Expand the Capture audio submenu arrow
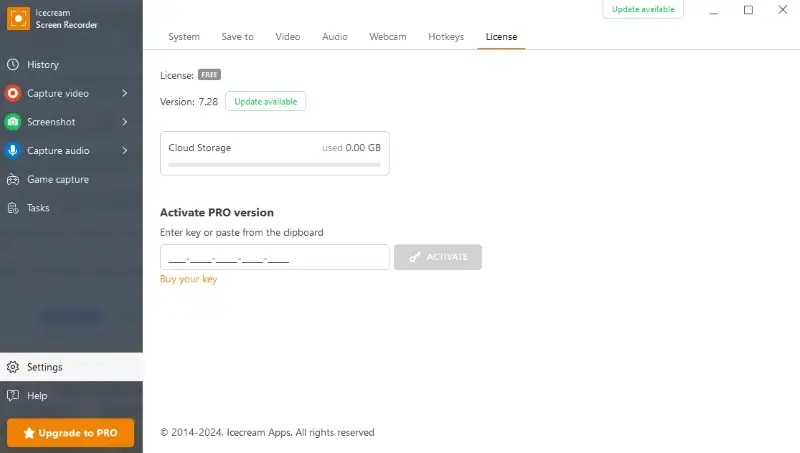 (125, 151)
